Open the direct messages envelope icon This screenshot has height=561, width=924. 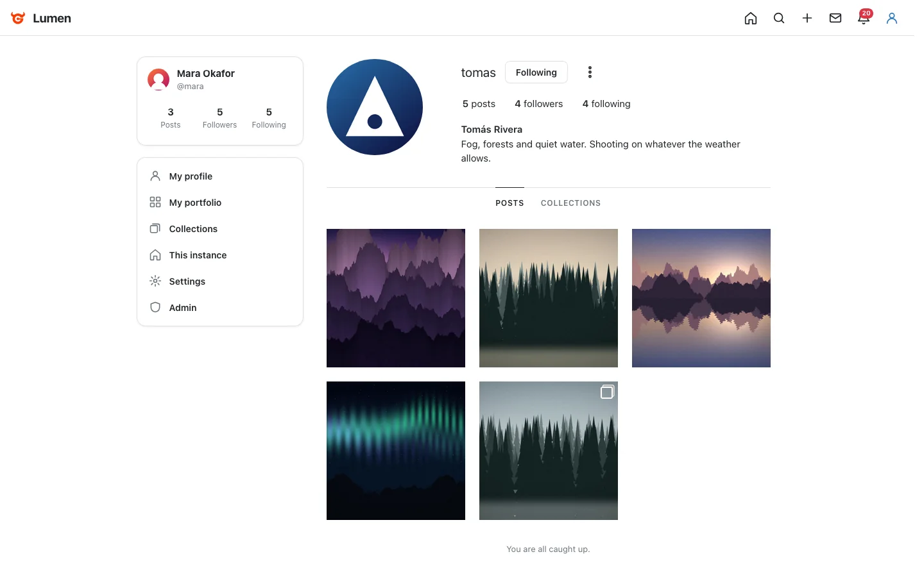pos(835,18)
